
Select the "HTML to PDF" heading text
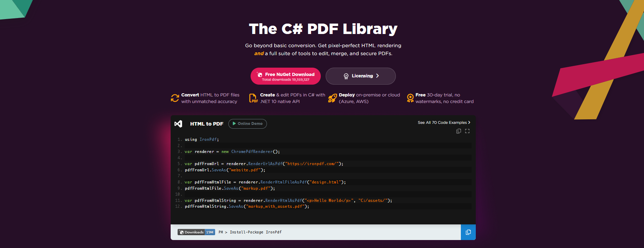(207, 124)
